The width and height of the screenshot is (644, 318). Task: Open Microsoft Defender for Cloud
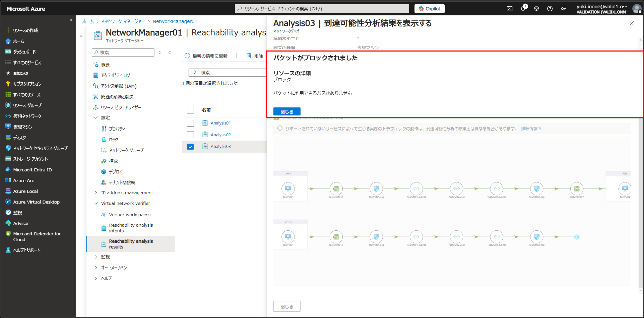[33, 237]
